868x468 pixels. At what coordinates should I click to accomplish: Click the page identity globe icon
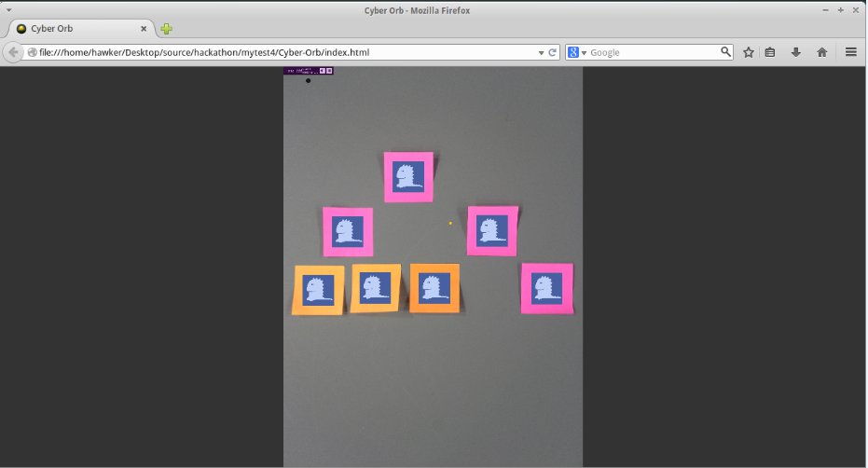pyautogui.click(x=32, y=52)
